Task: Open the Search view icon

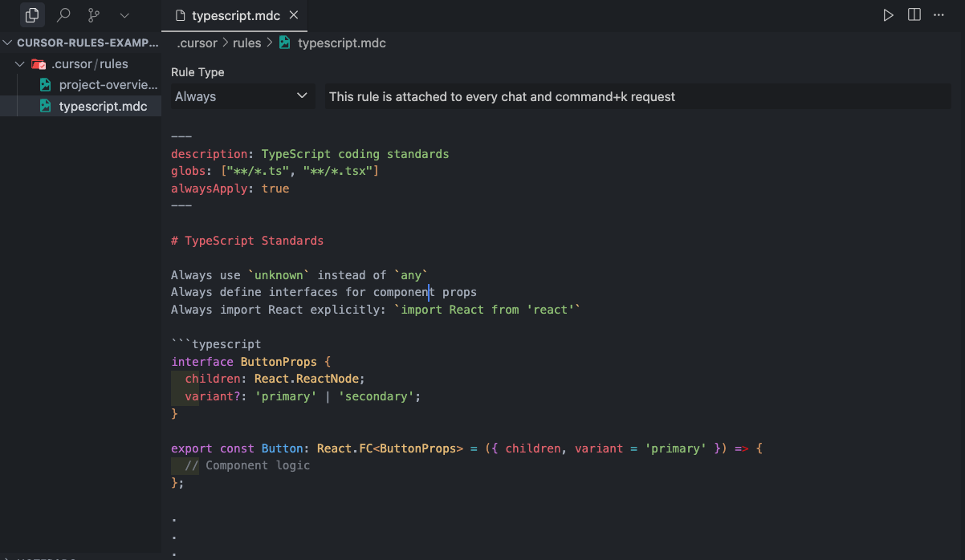Action: coord(63,15)
